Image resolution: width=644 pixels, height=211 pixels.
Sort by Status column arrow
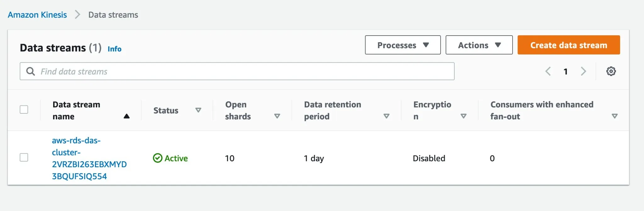(198, 110)
